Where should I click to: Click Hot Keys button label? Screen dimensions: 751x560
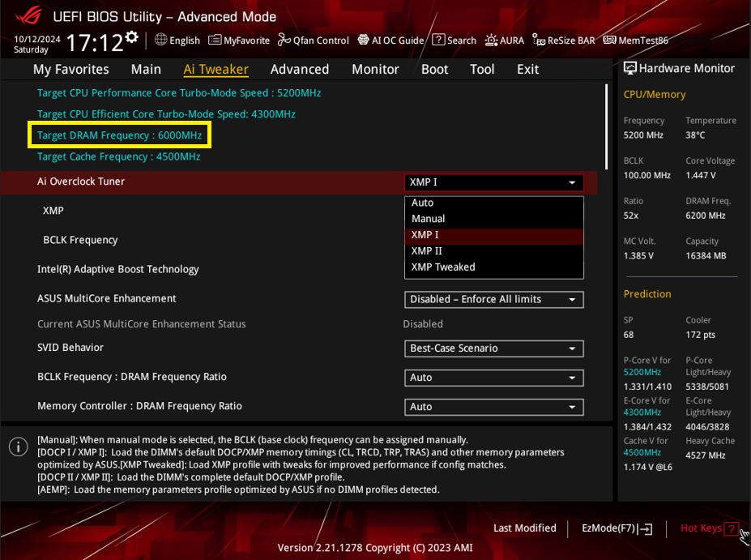coord(702,528)
